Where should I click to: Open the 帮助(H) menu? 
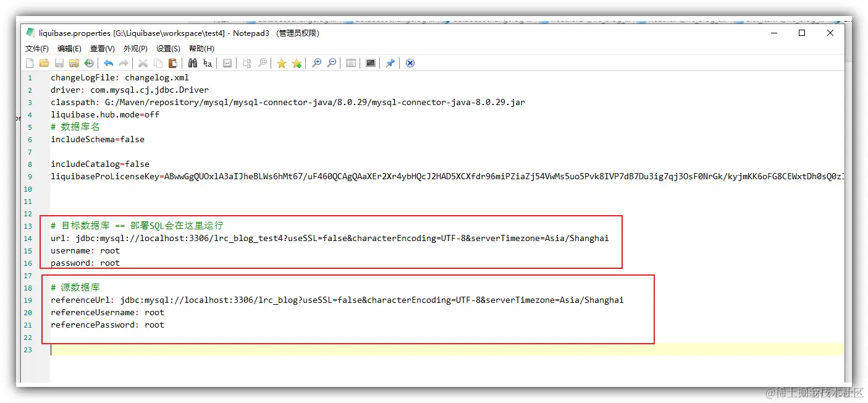coord(201,49)
